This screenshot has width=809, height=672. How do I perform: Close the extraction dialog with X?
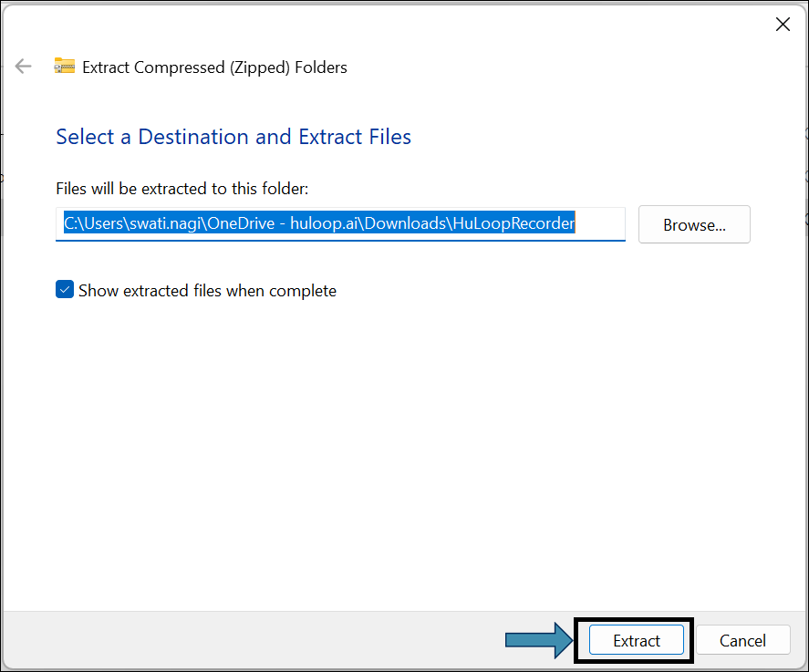tap(783, 25)
